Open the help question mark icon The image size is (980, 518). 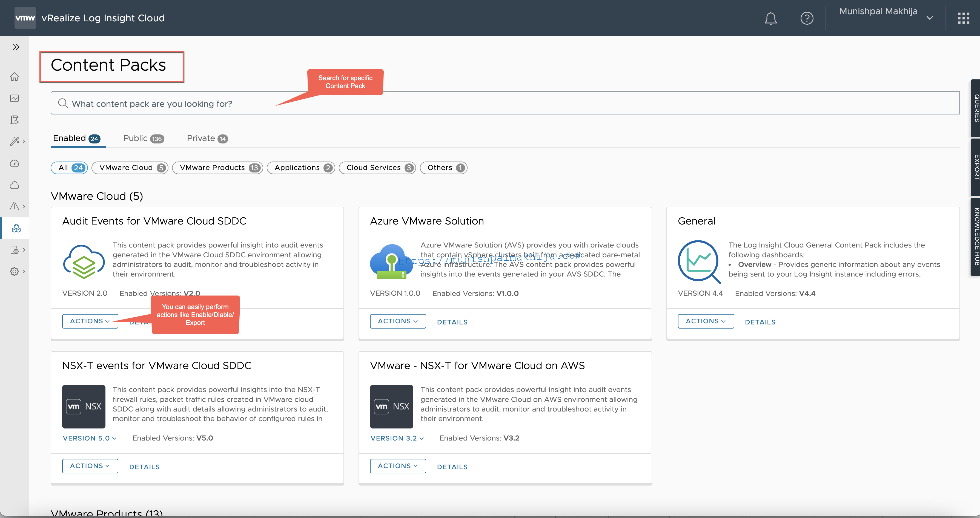click(807, 18)
